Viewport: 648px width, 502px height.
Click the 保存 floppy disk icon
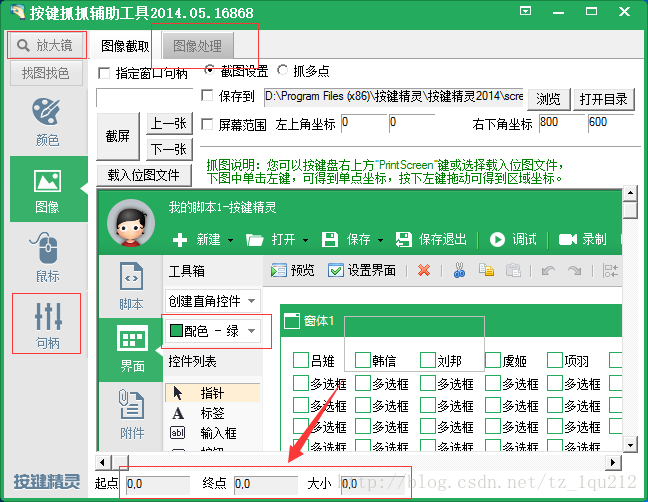coord(330,239)
